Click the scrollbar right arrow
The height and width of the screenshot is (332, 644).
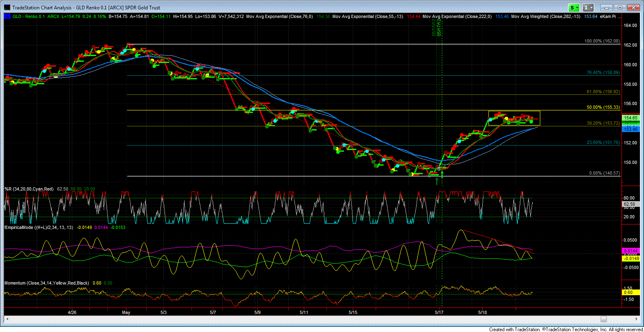(637, 319)
